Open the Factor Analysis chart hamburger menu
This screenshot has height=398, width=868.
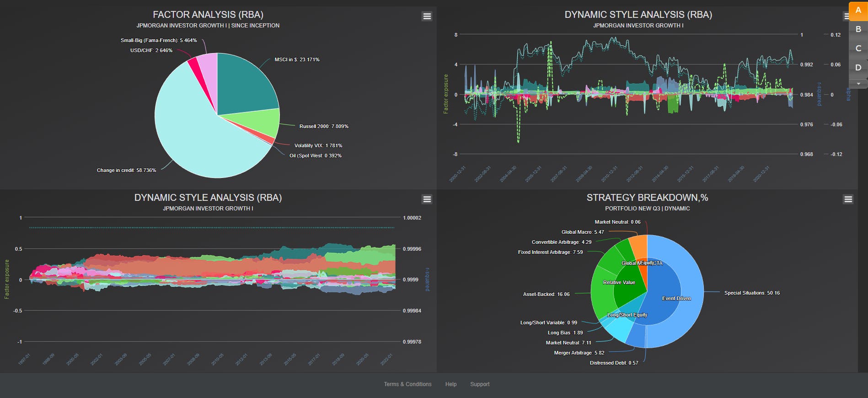pos(427,16)
